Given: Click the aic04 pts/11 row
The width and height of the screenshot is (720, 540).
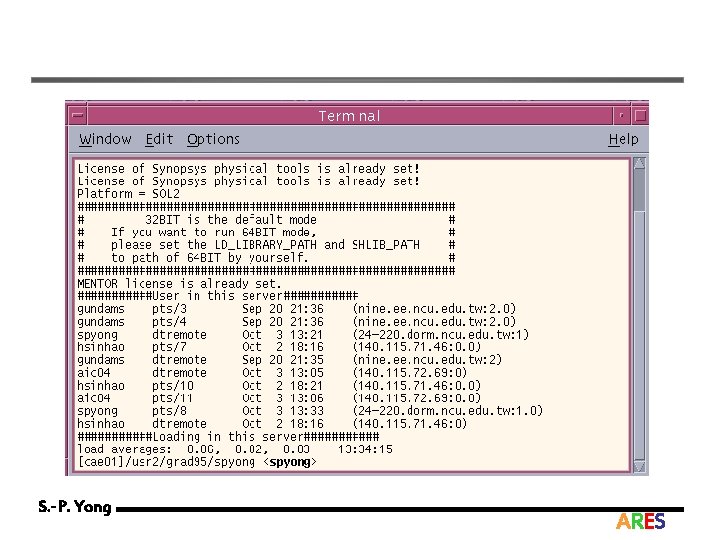Looking at the screenshot, I should click(279, 398).
